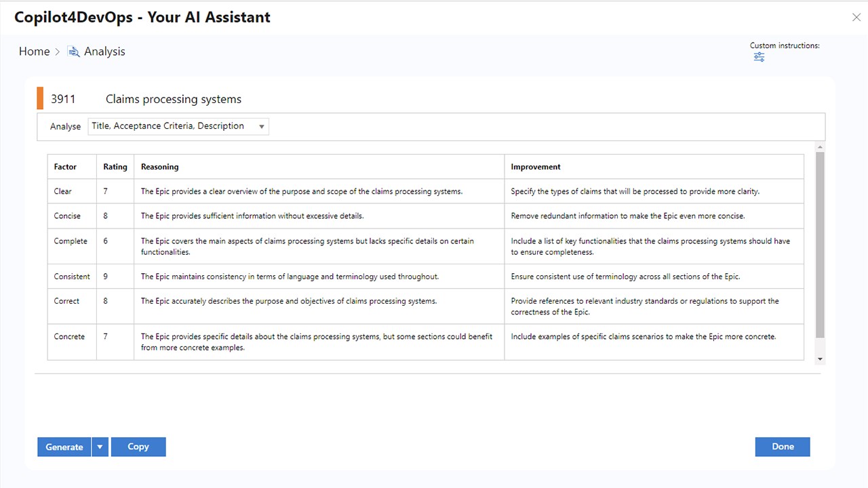
Task: Click reasoning 'sufficient information without excessive details'
Action: pos(252,216)
